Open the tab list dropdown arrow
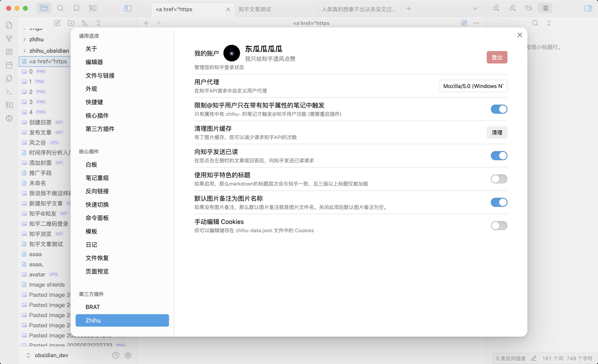Viewport: 598px width, 364px height. coord(475,9)
